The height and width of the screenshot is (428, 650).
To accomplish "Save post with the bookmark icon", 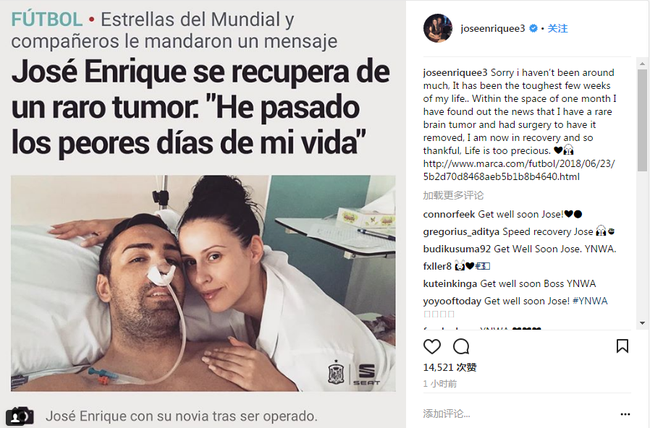I will click(x=622, y=346).
